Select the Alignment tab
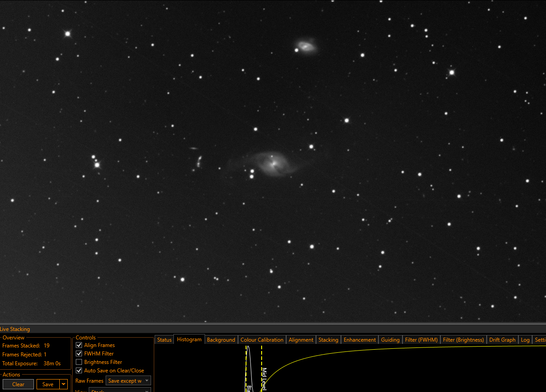 coord(301,340)
